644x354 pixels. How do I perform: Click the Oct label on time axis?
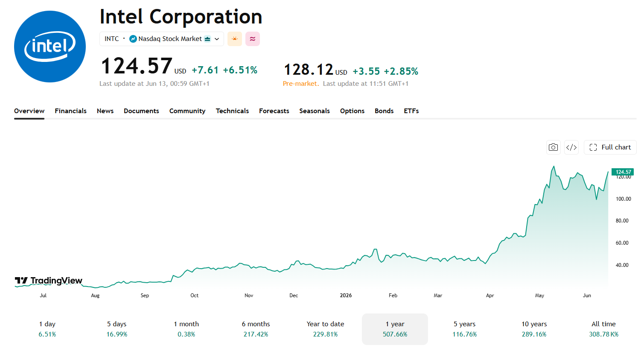[x=194, y=295]
